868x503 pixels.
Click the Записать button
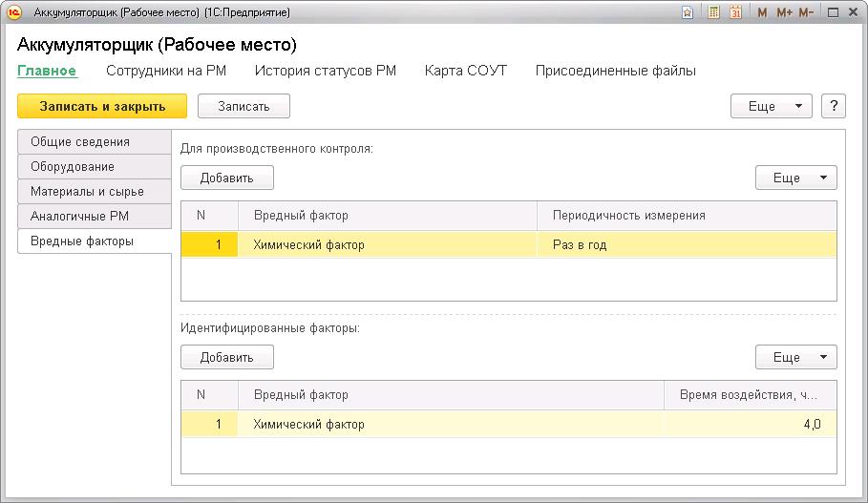[x=243, y=106]
